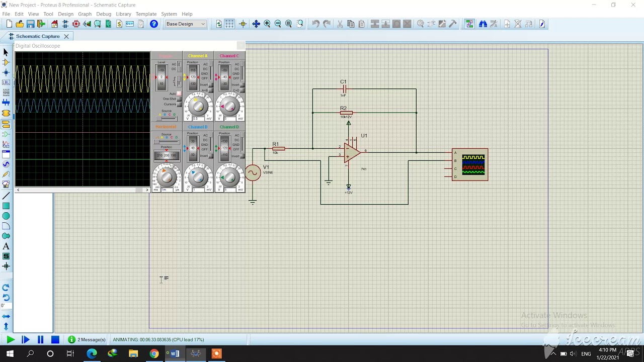Go to the Home page icon
This screenshot has height=362, width=644.
click(x=54, y=24)
